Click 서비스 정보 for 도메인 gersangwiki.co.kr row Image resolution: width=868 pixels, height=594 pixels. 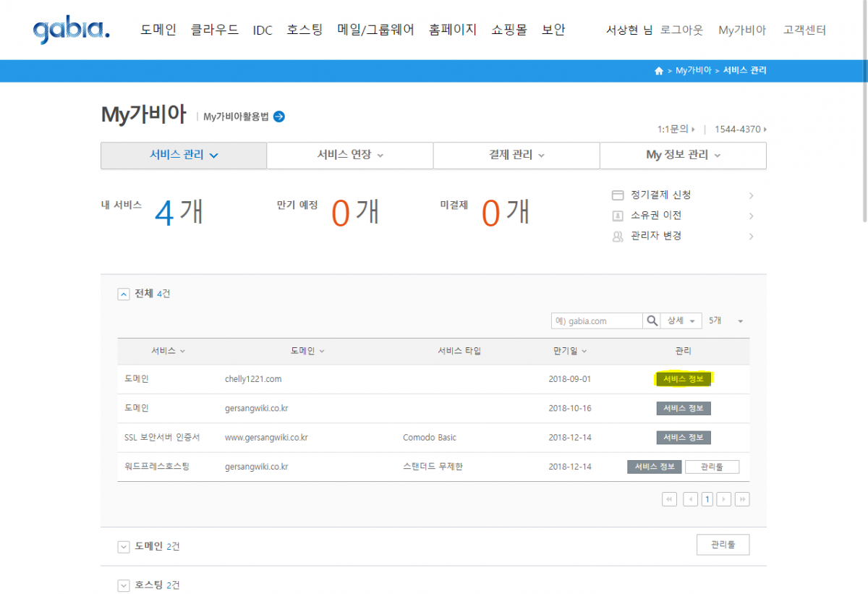pyautogui.click(x=684, y=408)
